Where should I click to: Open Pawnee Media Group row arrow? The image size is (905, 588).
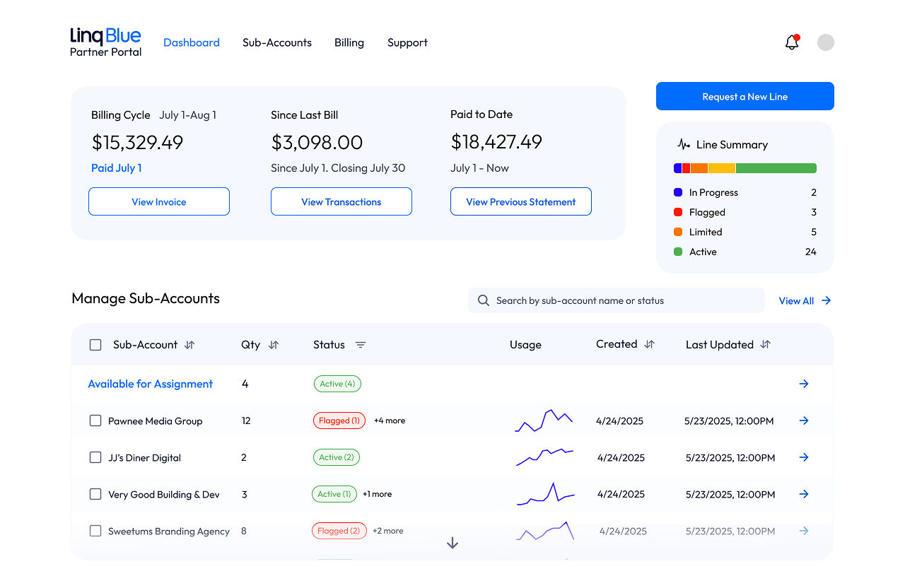[804, 421]
